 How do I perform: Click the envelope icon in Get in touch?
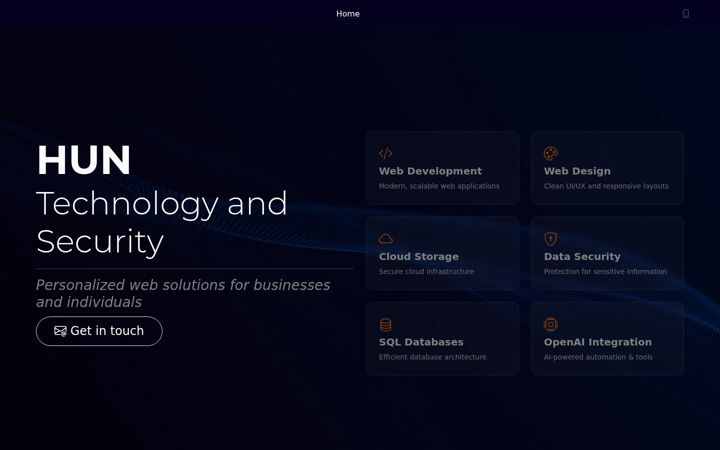click(60, 331)
